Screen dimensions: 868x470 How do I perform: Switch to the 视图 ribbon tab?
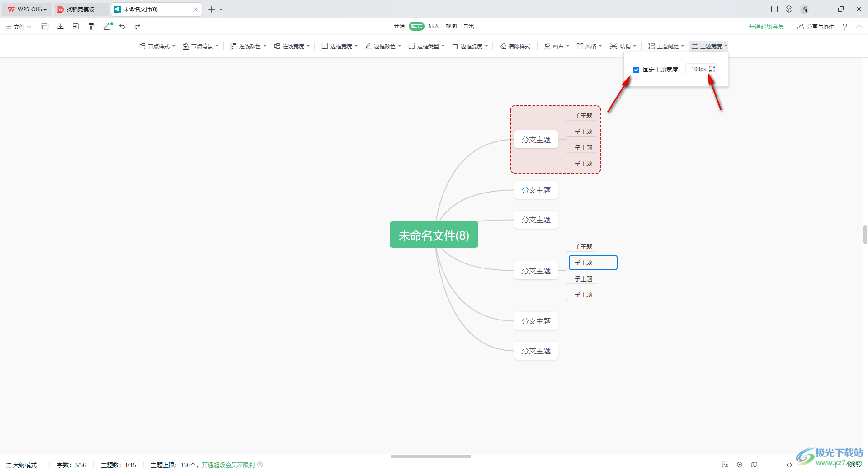point(451,26)
